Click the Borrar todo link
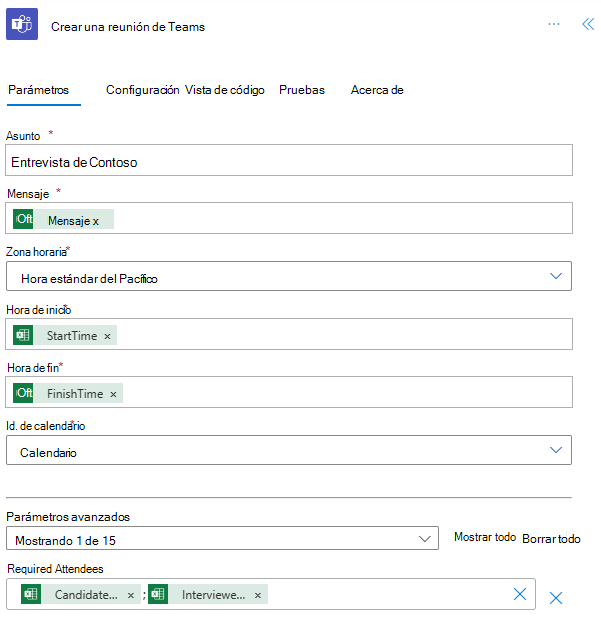This screenshot has width=601, height=623. coord(551,538)
